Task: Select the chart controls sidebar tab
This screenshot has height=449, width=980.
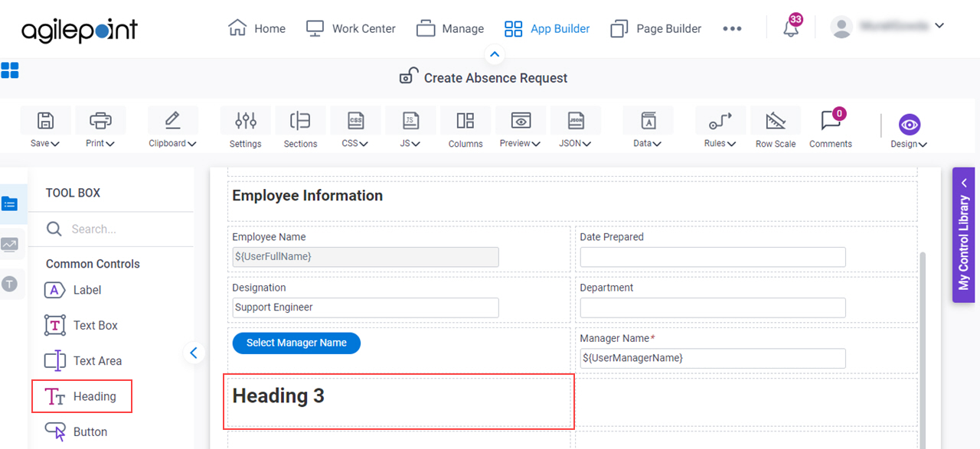Action: click(9, 244)
